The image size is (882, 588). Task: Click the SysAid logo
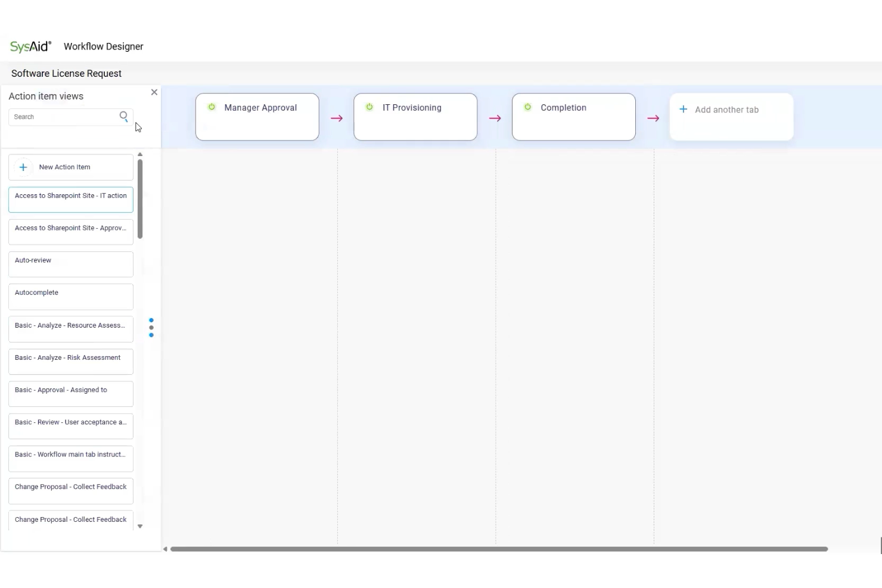tap(30, 46)
